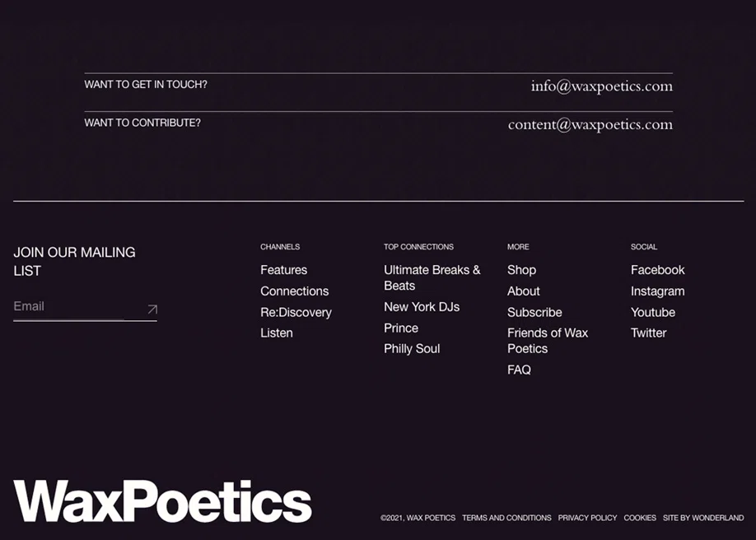756x540 pixels.
Task: Open the Re:Discovery channel
Action: tap(296, 312)
